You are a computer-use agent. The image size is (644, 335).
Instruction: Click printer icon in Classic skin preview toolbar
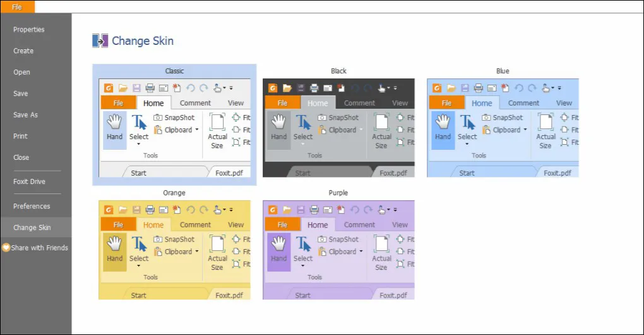tap(150, 88)
